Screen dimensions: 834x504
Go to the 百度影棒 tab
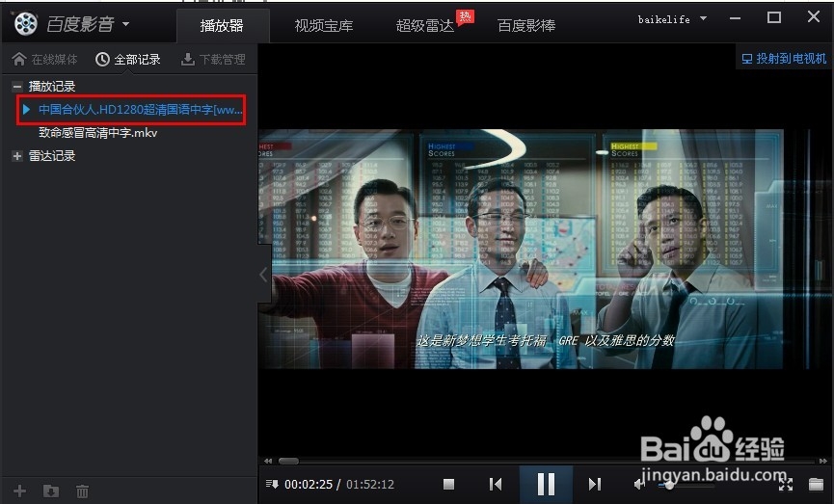[526, 25]
